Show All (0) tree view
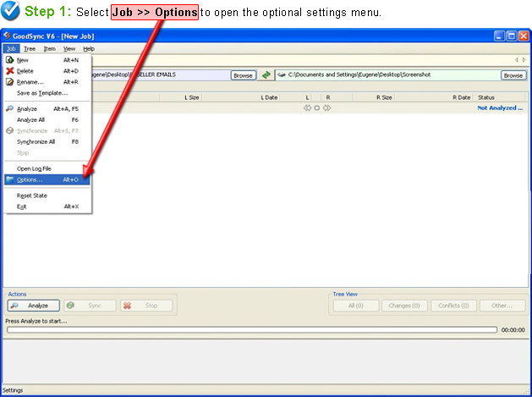532x397 pixels. point(356,306)
